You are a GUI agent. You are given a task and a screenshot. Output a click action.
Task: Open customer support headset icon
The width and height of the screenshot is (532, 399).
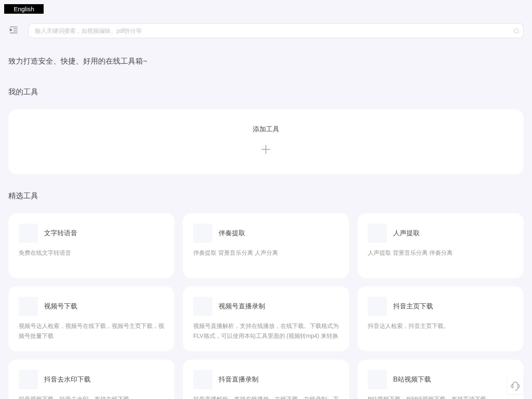coord(515,386)
